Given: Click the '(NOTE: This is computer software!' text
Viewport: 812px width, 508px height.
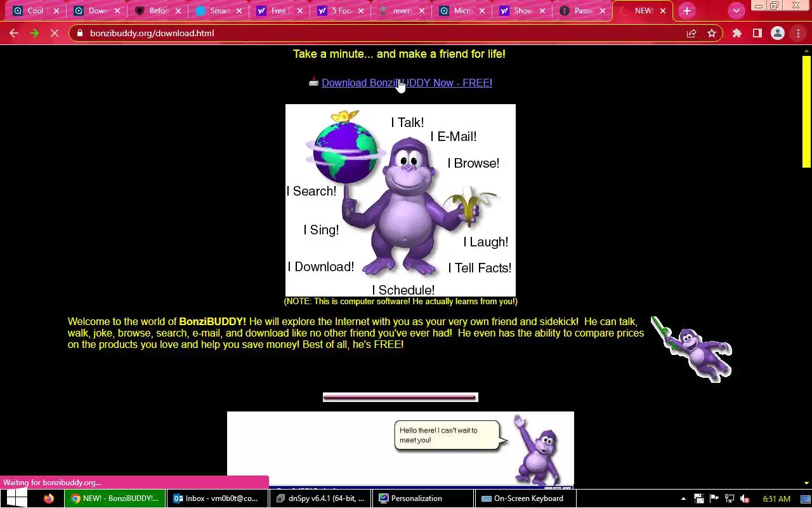Looking at the screenshot, I should [x=400, y=302].
